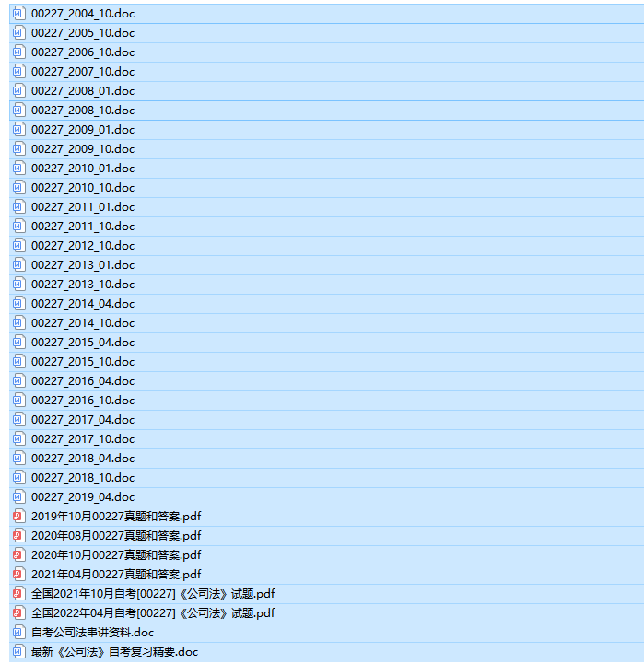This screenshot has height=664, width=644.
Task: Click the PDF icon of 2019年10月00227真题和答案.pdf
Action: [18, 517]
